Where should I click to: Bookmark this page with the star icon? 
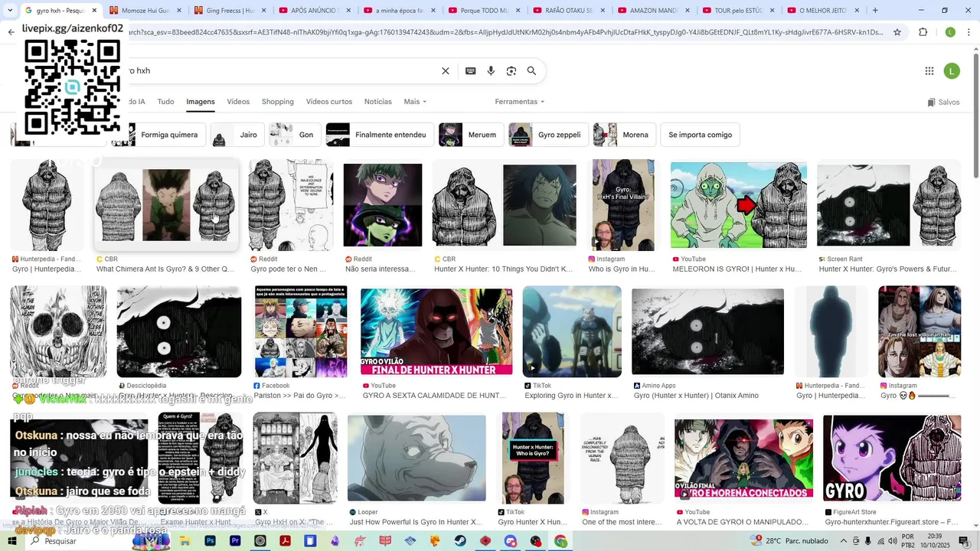[897, 32]
